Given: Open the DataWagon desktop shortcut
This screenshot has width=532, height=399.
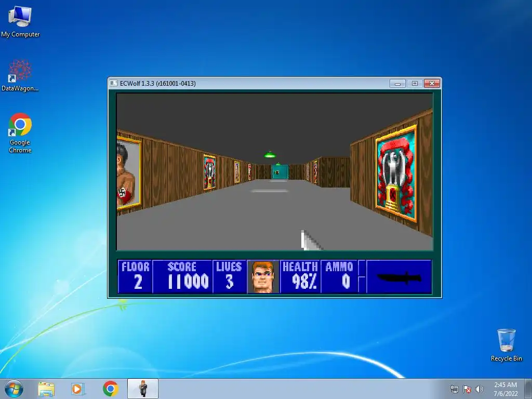Looking at the screenshot, I should click(20, 75).
